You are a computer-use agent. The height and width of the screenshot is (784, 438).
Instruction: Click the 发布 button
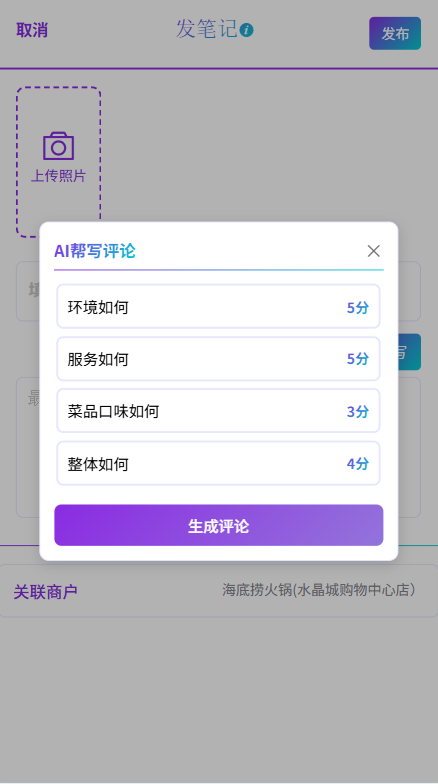pyautogui.click(x=395, y=34)
